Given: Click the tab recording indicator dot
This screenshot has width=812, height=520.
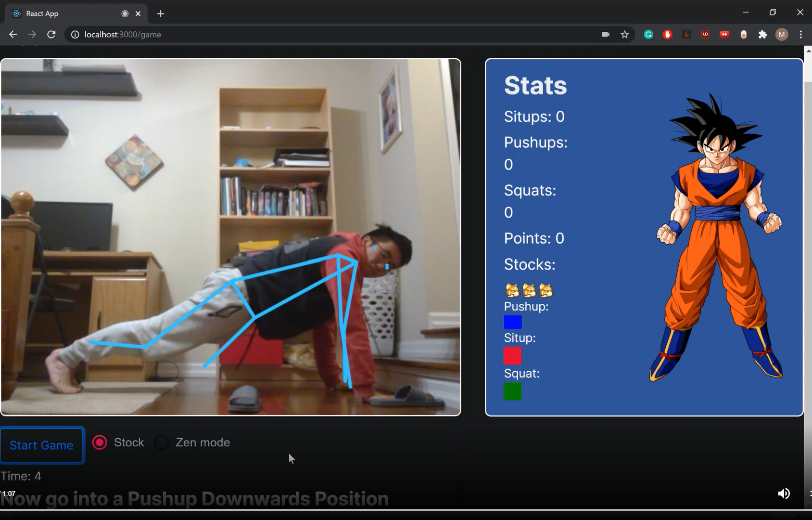Looking at the screenshot, I should [x=125, y=13].
